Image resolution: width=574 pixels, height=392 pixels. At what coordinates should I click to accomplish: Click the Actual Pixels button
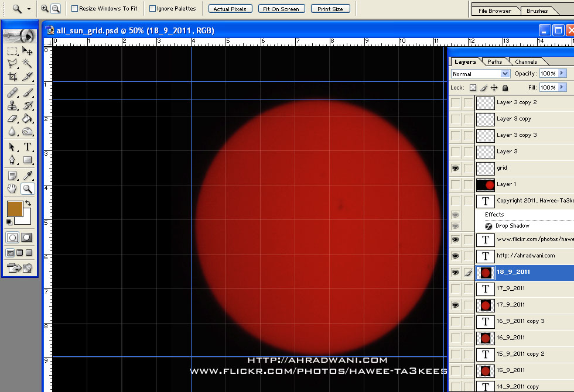point(230,9)
